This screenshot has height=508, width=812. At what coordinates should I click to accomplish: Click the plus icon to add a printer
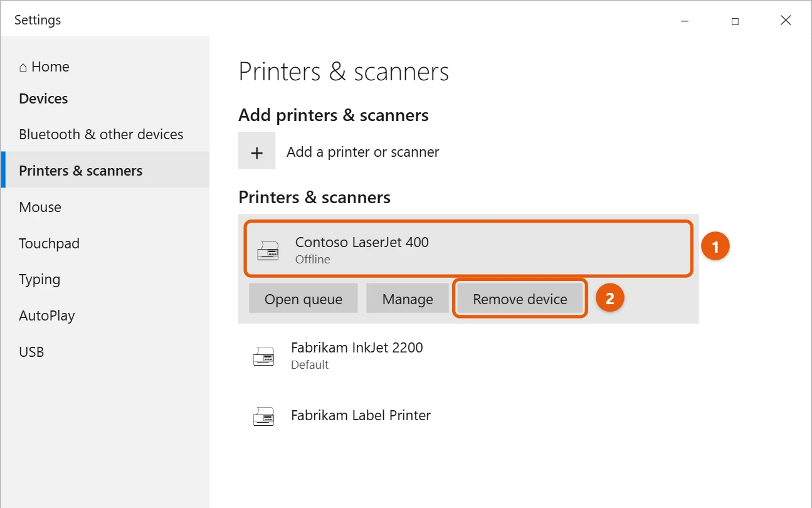[256, 151]
